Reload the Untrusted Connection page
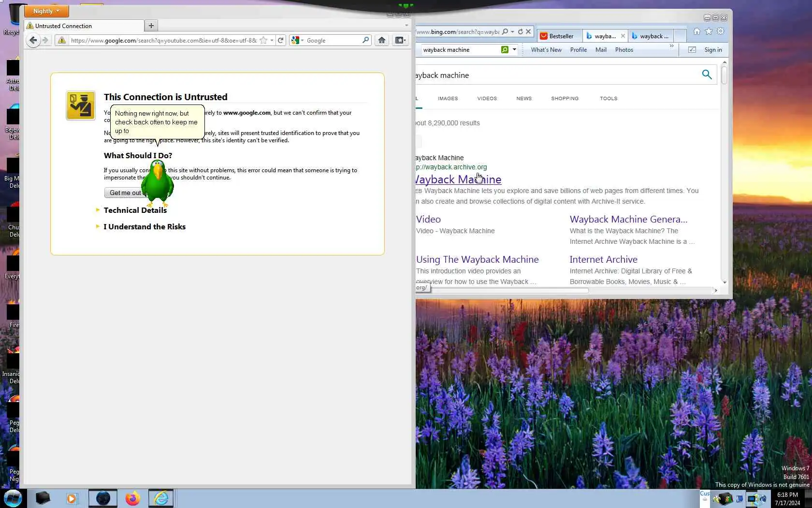Image resolution: width=812 pixels, height=508 pixels. [x=280, y=41]
